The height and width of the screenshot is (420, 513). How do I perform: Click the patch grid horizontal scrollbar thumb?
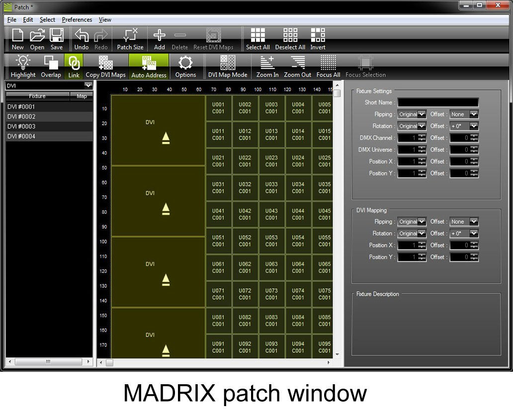(109, 362)
